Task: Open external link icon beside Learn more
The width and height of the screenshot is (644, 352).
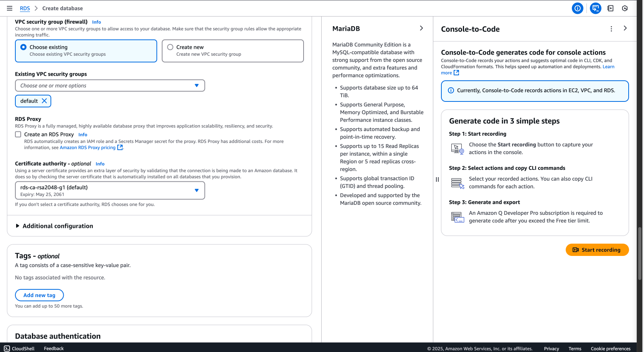Action: point(456,73)
